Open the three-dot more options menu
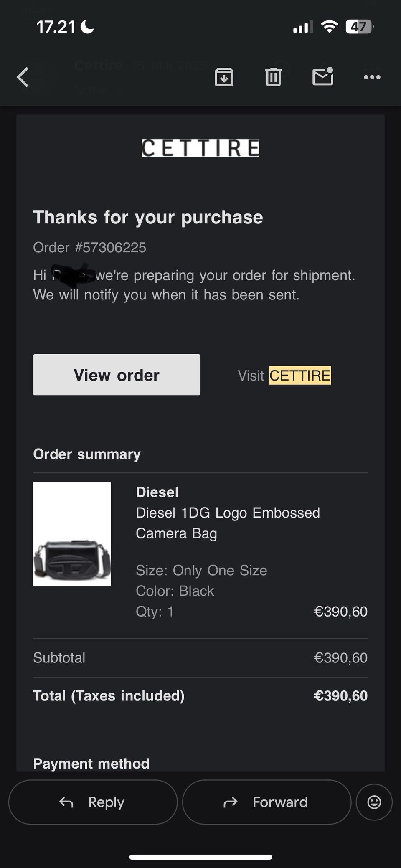401x868 pixels. click(x=372, y=77)
